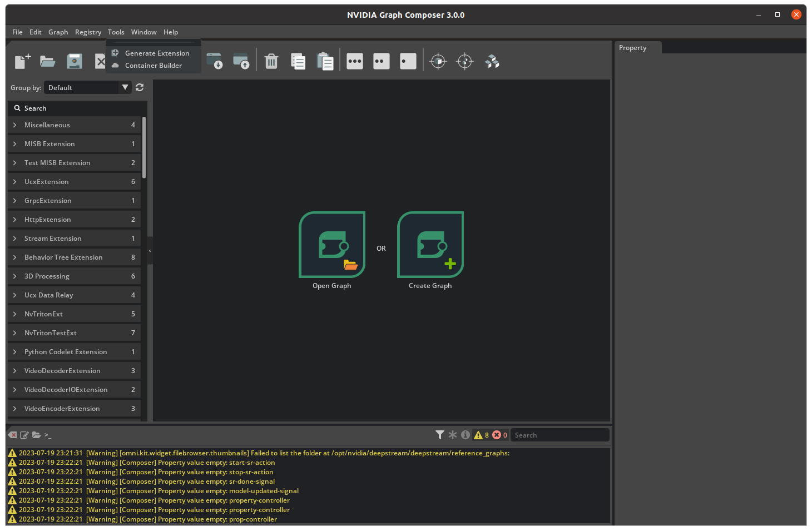Open the Create Graph tile
The width and height of the screenshot is (812, 531).
pos(430,245)
